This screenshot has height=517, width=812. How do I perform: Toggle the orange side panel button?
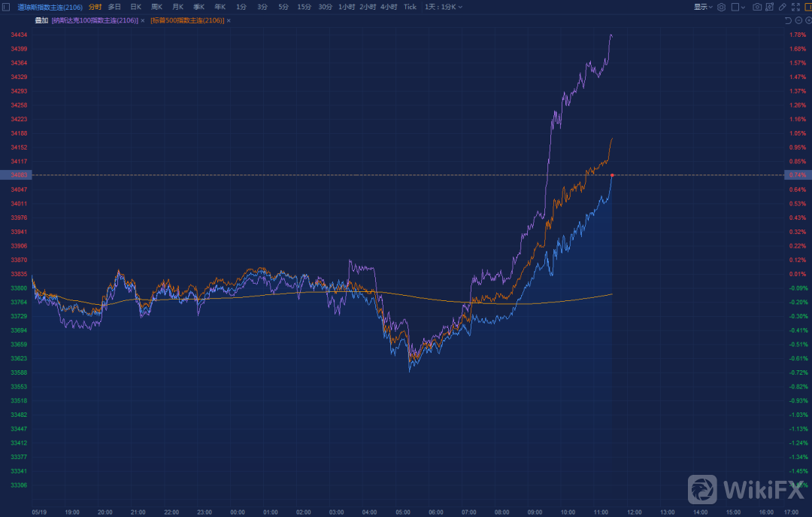(808, 7)
